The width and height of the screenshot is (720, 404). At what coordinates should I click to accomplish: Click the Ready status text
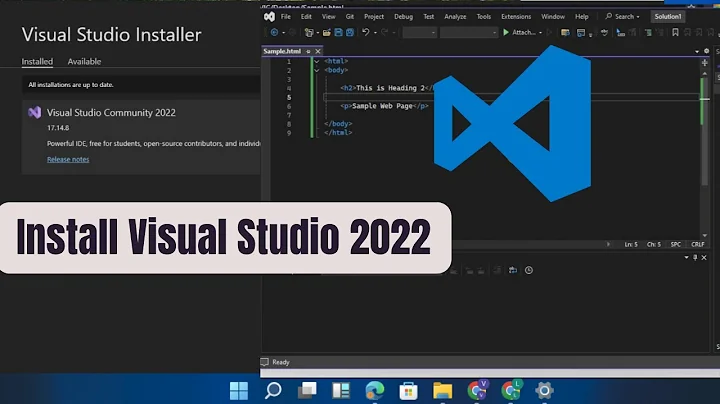tap(281, 362)
